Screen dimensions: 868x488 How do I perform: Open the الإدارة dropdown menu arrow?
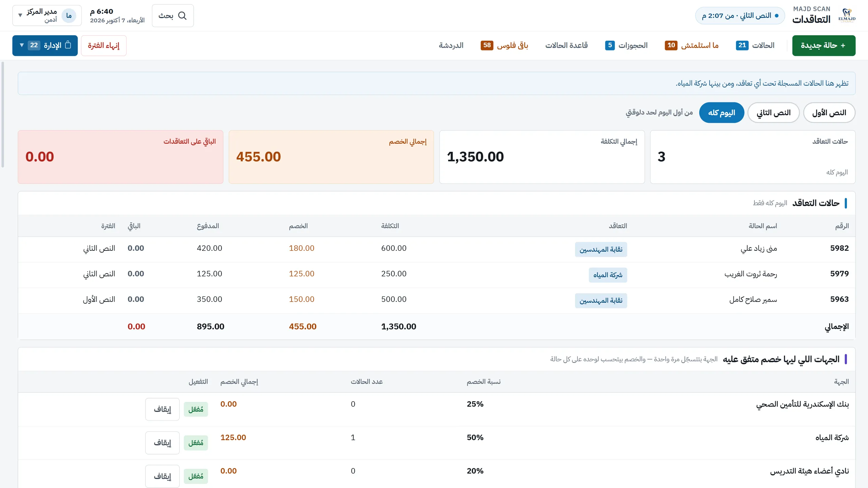pos(22,45)
